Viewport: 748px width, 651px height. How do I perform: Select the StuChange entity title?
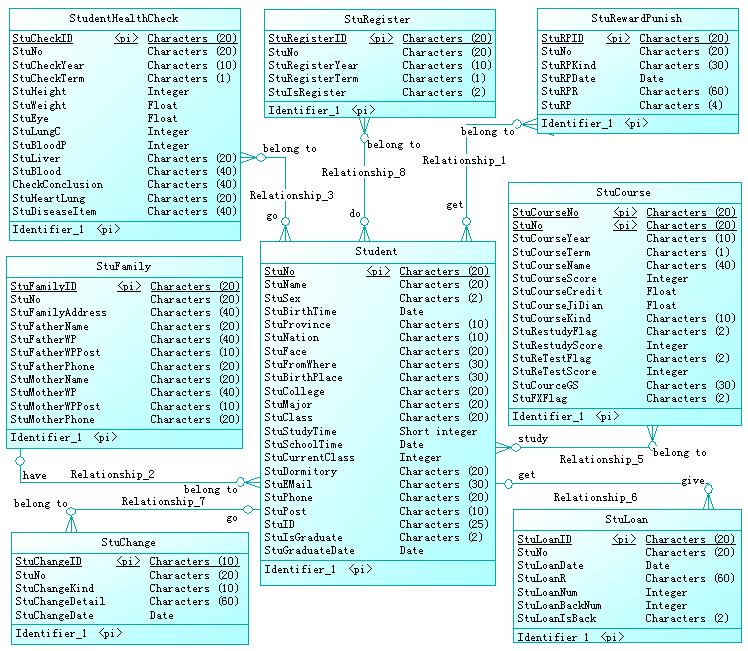[x=129, y=542]
